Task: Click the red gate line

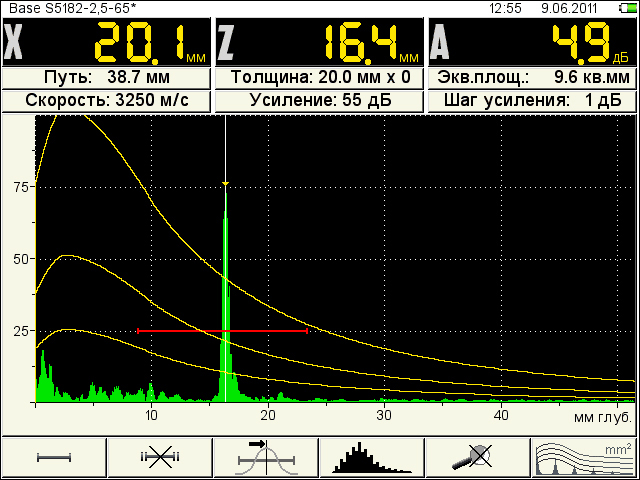Action: (222, 331)
